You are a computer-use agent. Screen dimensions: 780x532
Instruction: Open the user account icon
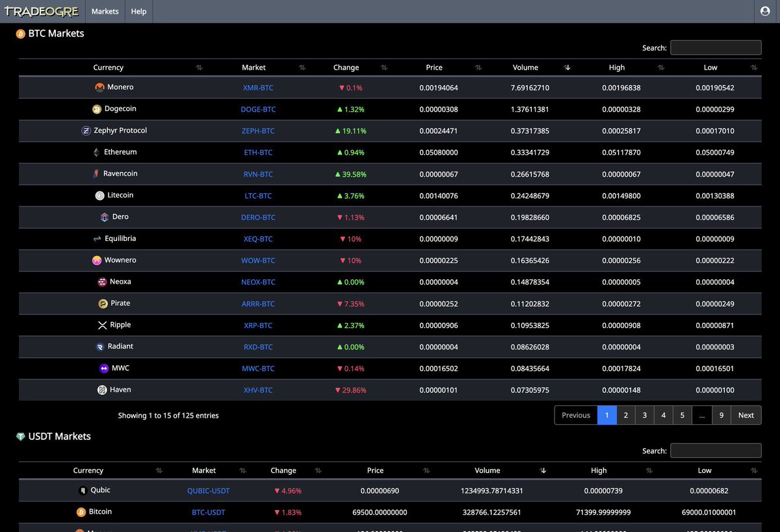765,11
